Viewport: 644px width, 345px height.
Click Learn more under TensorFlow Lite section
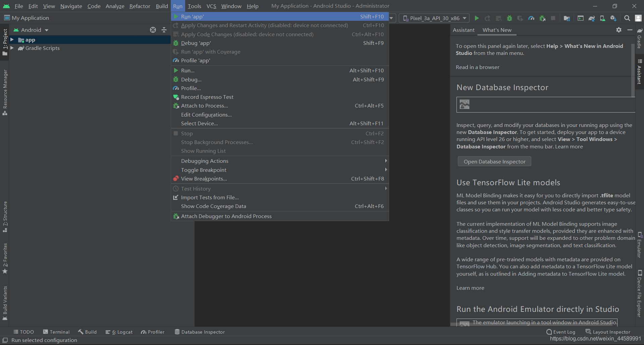(470, 288)
